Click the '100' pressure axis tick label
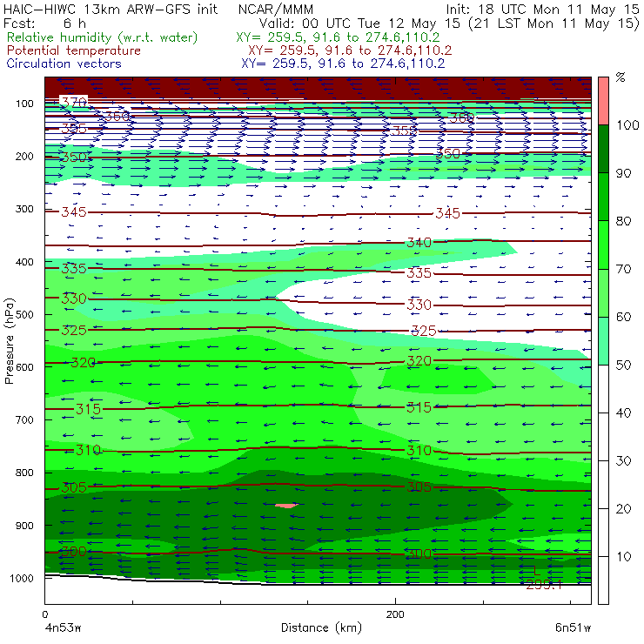 [x=24, y=104]
